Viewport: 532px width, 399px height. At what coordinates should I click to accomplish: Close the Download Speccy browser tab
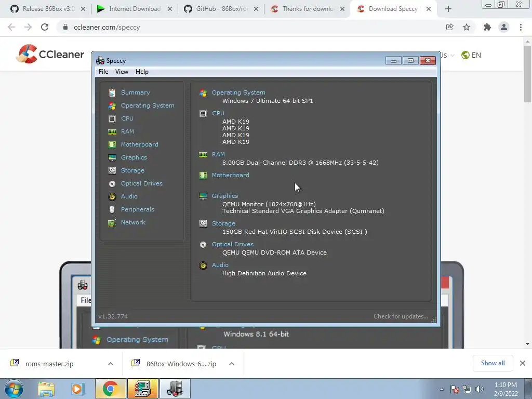point(429,9)
